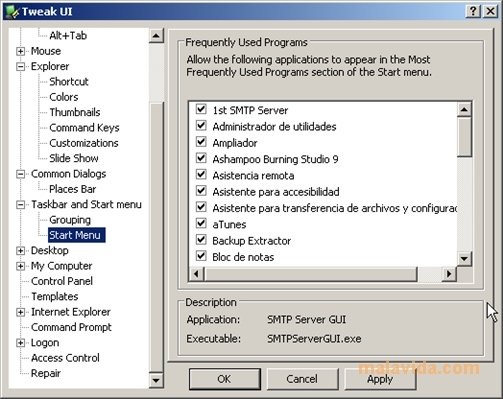Toggle the Bloc de notas checkbox

tap(201, 256)
